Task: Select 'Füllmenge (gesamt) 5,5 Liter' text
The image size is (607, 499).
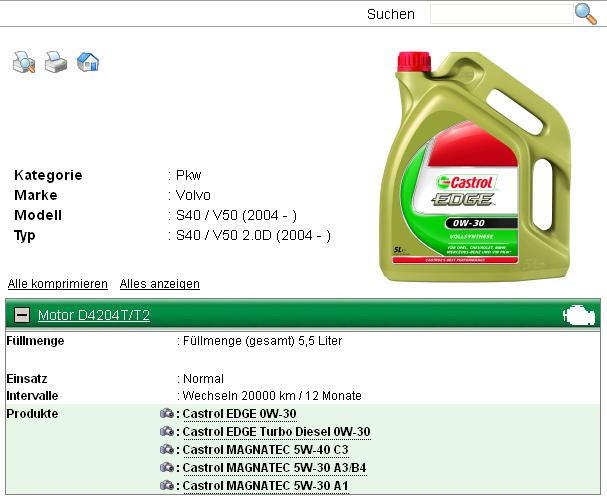Action: (262, 341)
